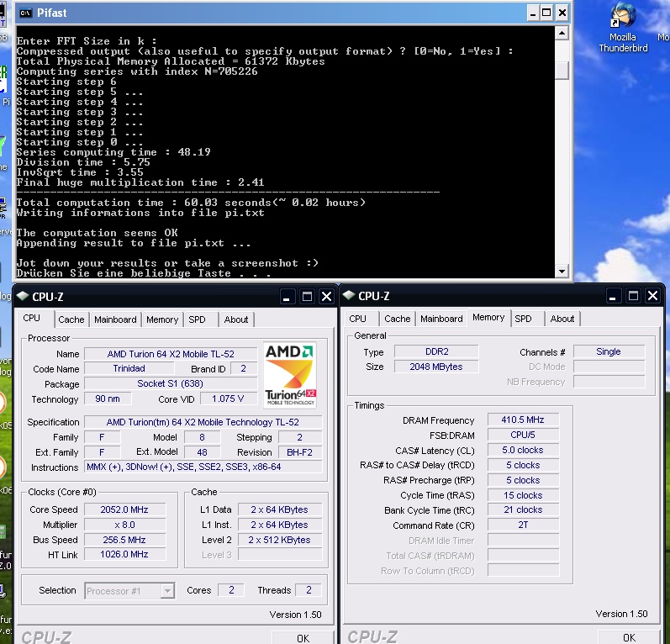Image resolution: width=670 pixels, height=644 pixels.
Task: Click the Socket S1 (638) package field
Action: (x=171, y=383)
